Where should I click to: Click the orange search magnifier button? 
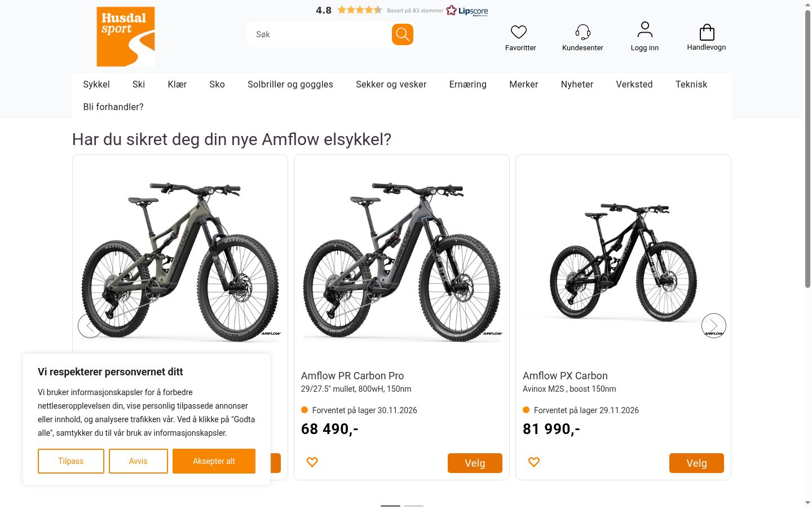403,34
